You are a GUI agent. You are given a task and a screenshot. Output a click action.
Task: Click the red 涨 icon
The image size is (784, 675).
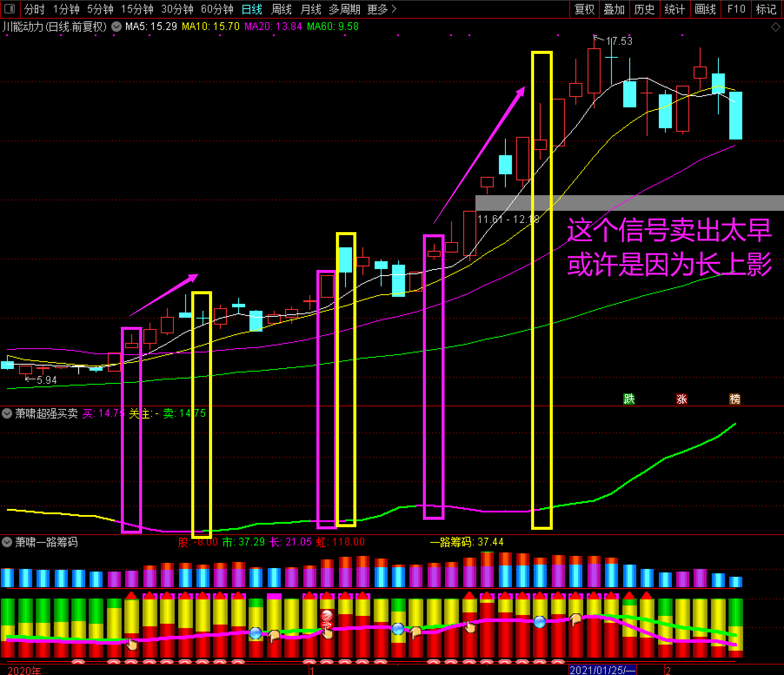click(681, 399)
